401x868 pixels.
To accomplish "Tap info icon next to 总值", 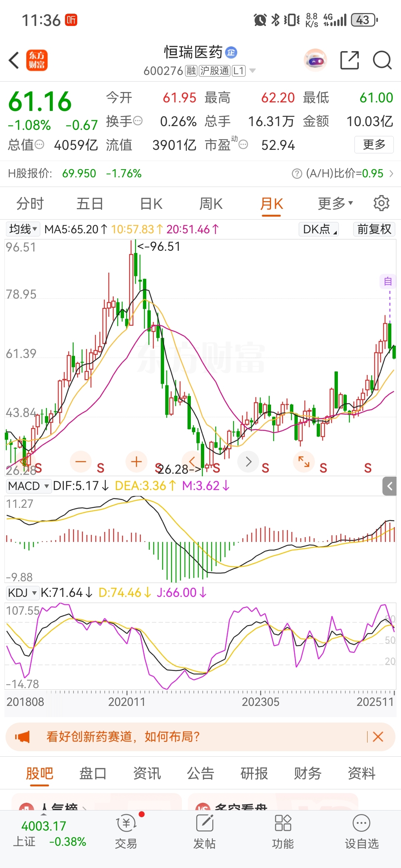I will (x=39, y=145).
